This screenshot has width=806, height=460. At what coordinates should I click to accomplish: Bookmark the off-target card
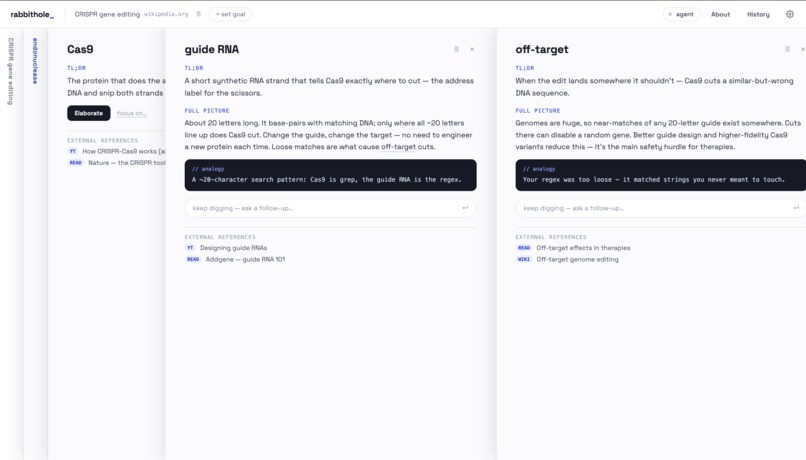(x=787, y=49)
